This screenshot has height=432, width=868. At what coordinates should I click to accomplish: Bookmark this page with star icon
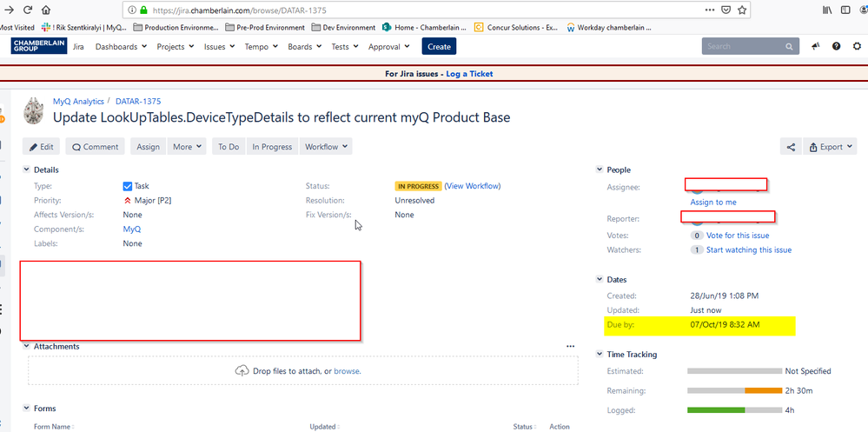742,10
